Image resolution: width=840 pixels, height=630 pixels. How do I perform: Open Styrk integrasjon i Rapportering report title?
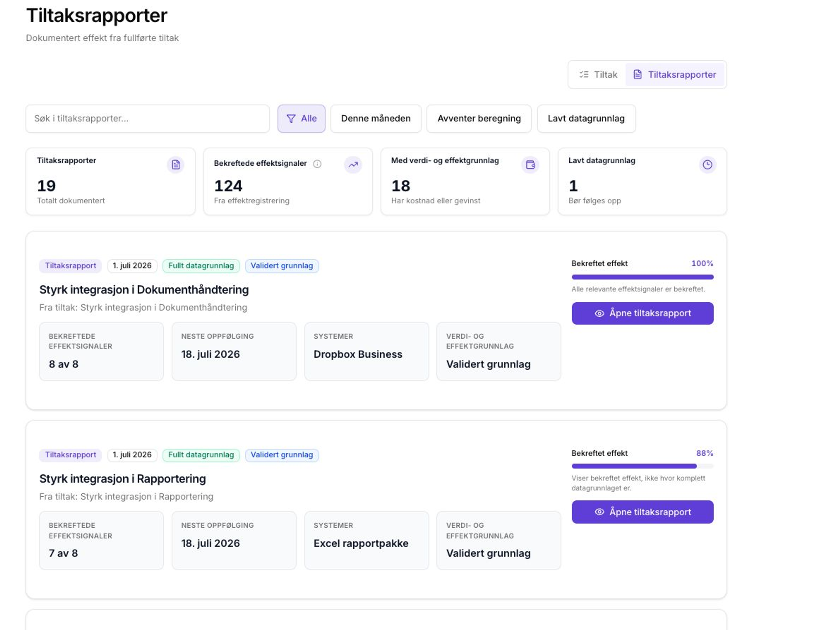(123, 479)
